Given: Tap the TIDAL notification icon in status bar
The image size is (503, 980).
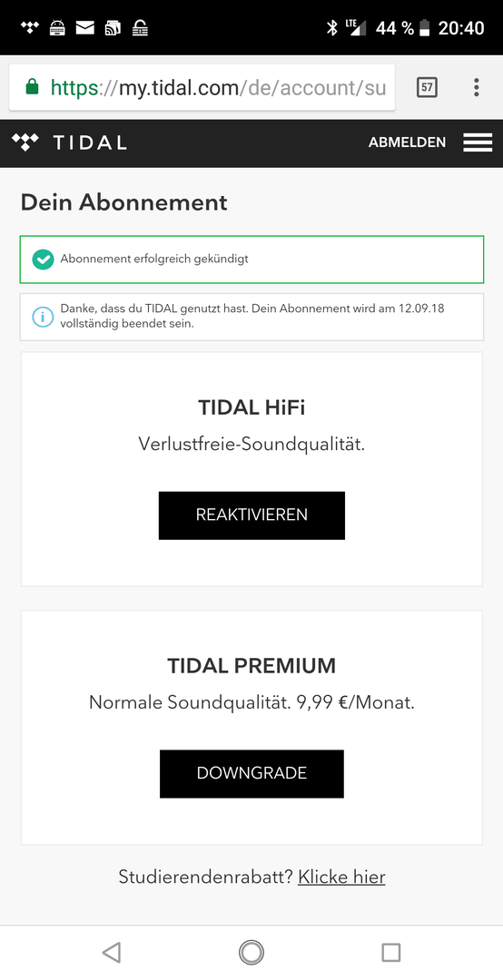Looking at the screenshot, I should pyautogui.click(x=29, y=27).
